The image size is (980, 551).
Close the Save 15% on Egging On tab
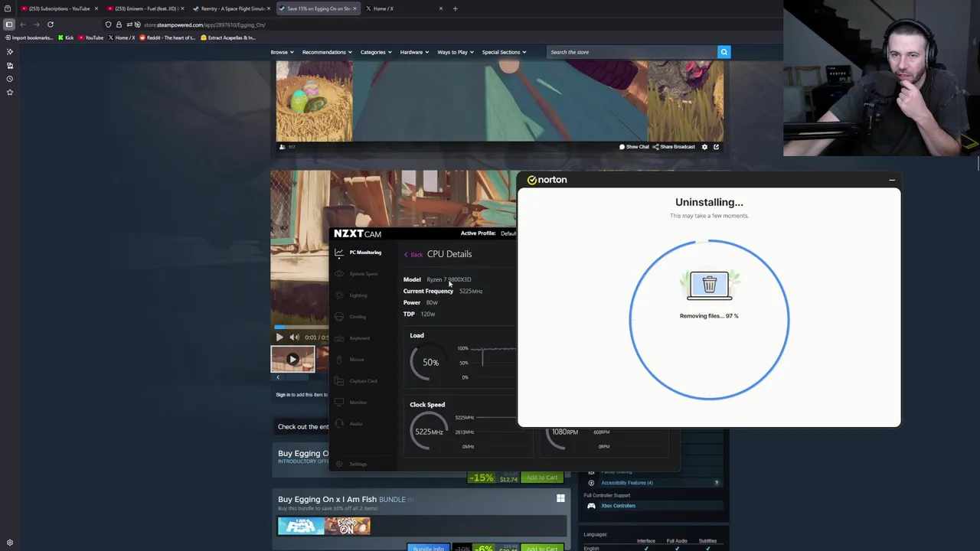354,8
